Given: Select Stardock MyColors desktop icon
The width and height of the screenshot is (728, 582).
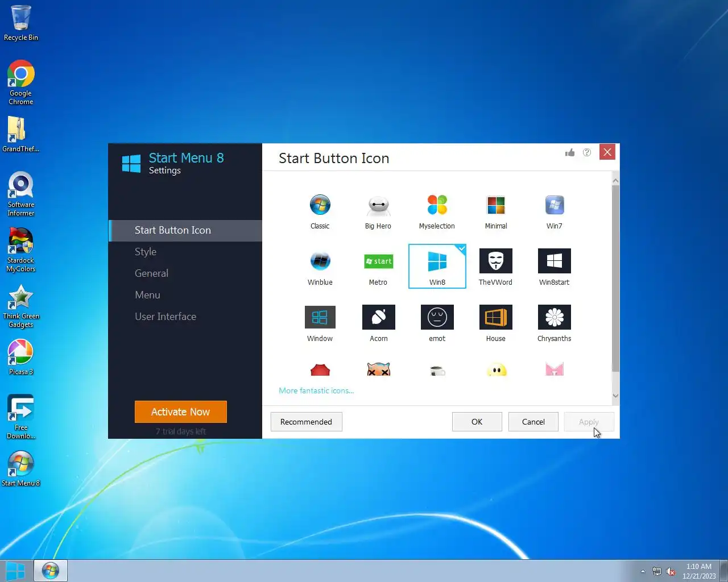Looking at the screenshot, I should tap(21, 250).
